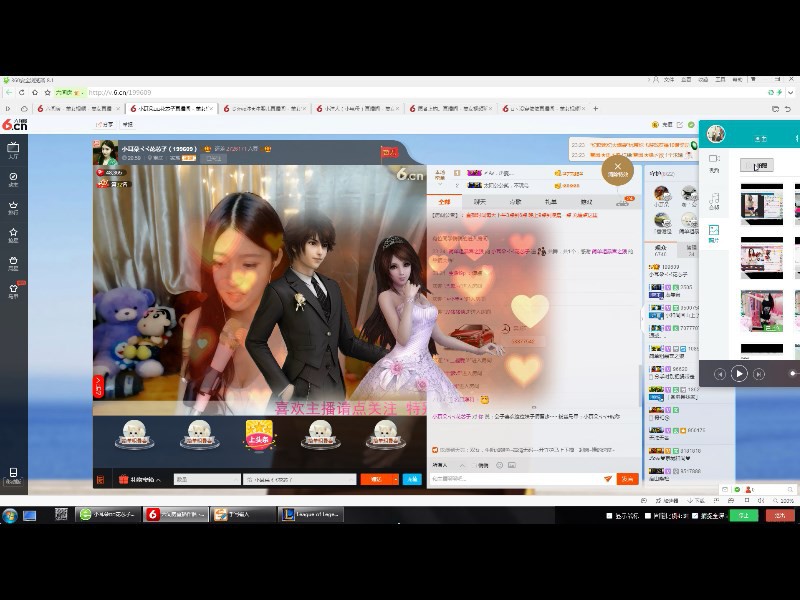
Task: Click the red flag badge on header
Action: [x=389, y=152]
